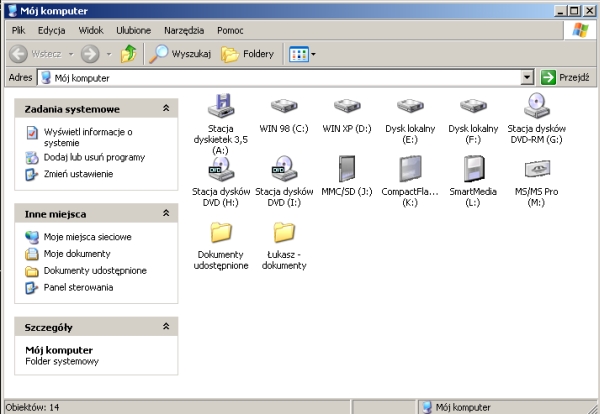Select the SmartMedia (L:) drive icon
Image resolution: width=600 pixels, height=414 pixels.
pyautogui.click(x=473, y=169)
